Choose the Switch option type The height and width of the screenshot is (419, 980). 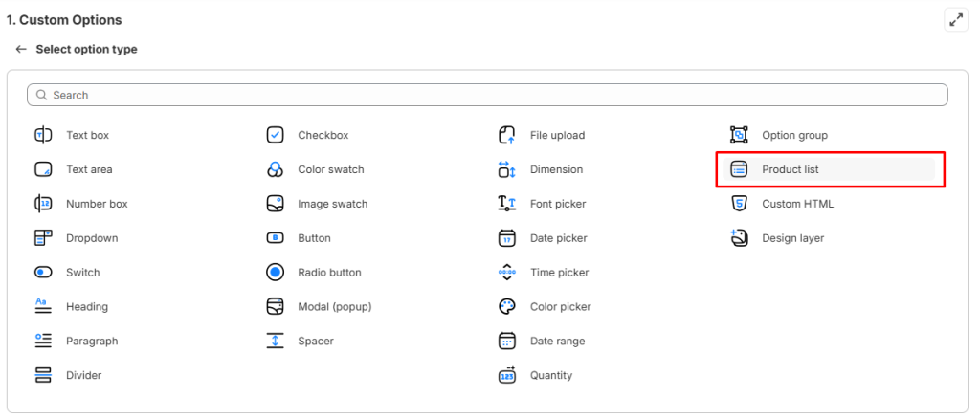[82, 273]
